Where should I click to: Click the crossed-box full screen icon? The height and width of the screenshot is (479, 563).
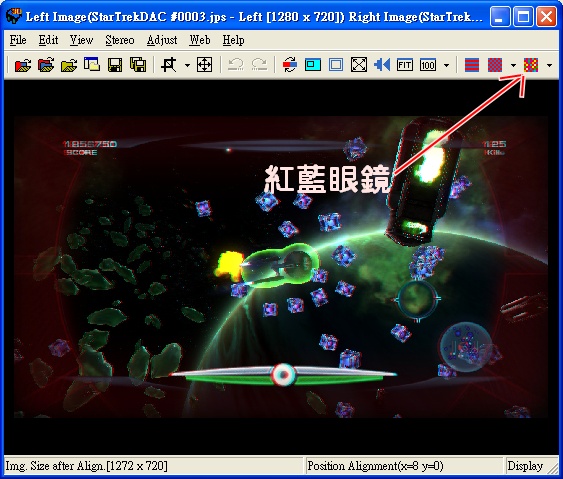359,65
